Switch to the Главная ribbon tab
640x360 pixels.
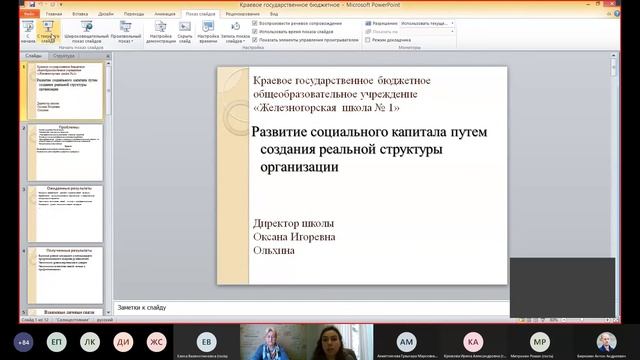click(54, 14)
